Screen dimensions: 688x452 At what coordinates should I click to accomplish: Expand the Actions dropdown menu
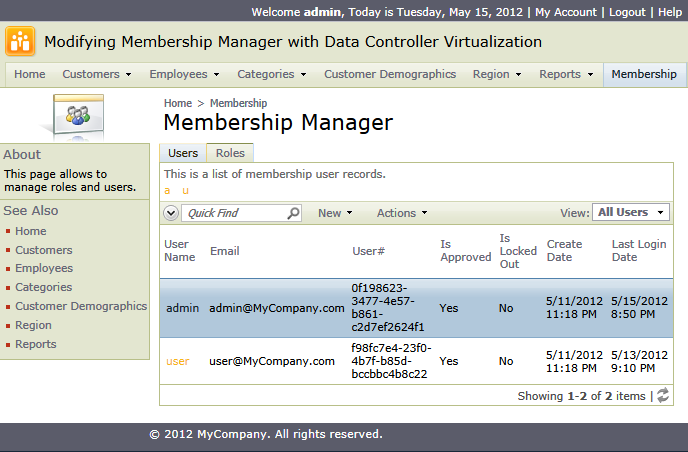(x=402, y=213)
